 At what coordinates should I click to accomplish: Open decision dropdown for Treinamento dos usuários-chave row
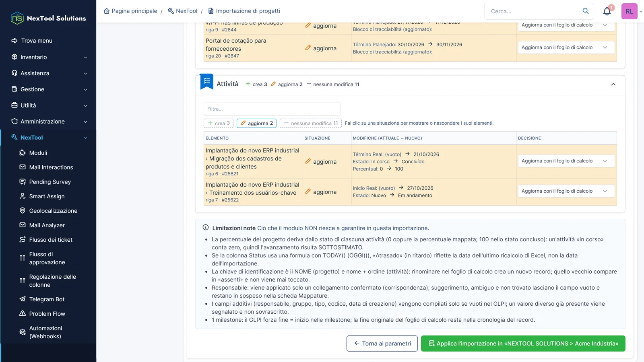[x=566, y=191]
